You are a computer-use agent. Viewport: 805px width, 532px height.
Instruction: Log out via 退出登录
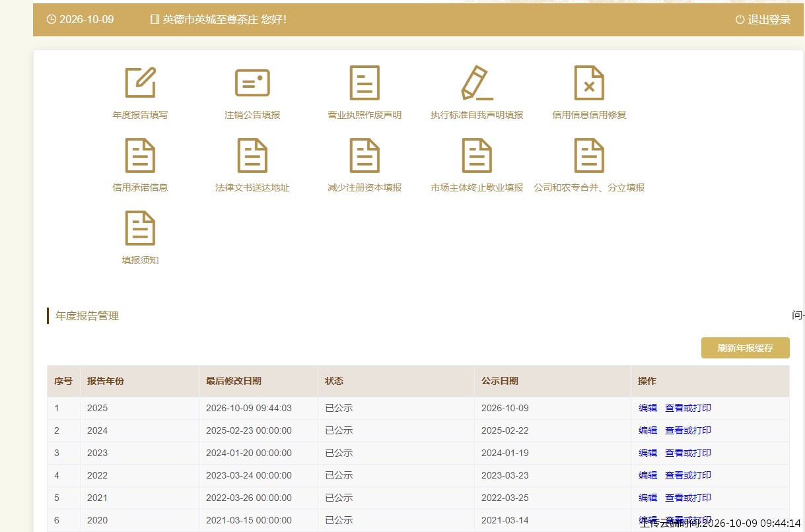[769, 20]
